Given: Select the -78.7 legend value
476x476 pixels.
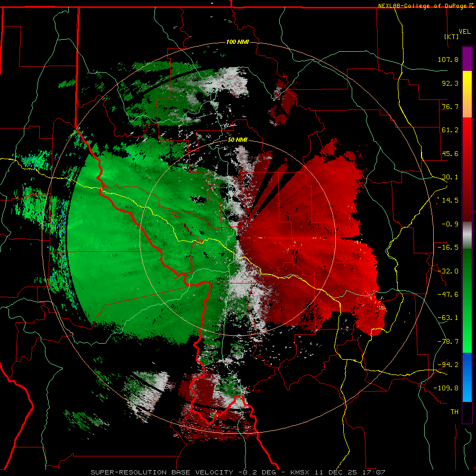Looking at the screenshot, I should pos(448,342).
